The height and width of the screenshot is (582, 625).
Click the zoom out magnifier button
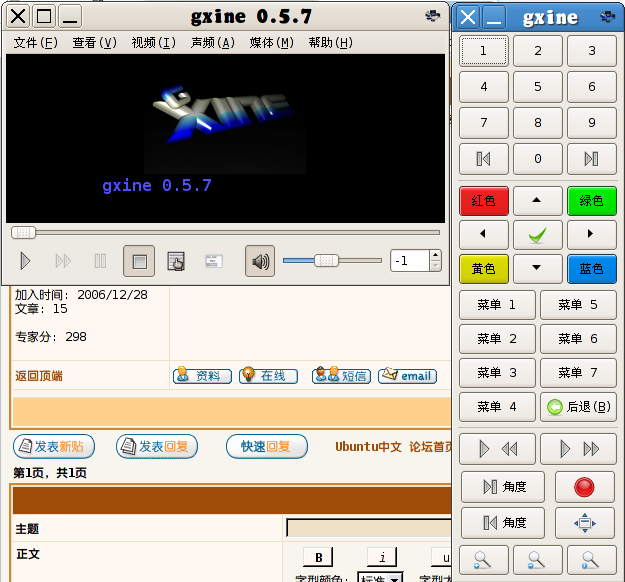pyautogui.click(x=538, y=560)
